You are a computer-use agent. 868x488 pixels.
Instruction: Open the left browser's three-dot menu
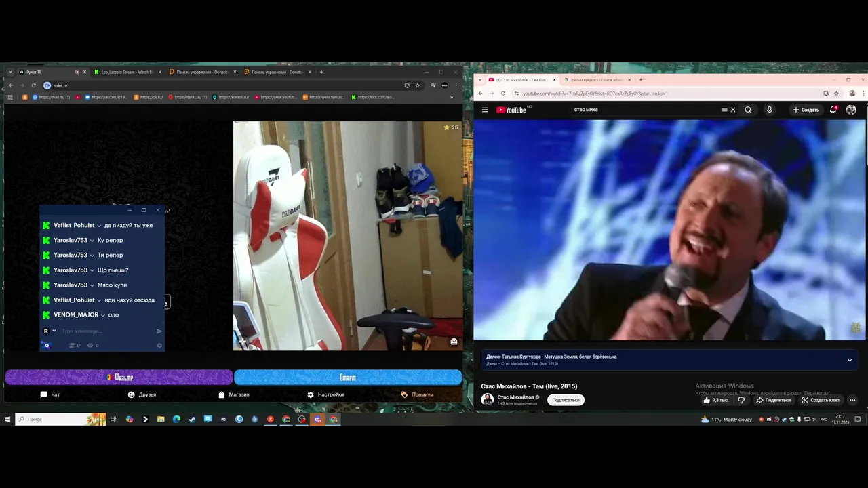pyautogui.click(x=455, y=85)
